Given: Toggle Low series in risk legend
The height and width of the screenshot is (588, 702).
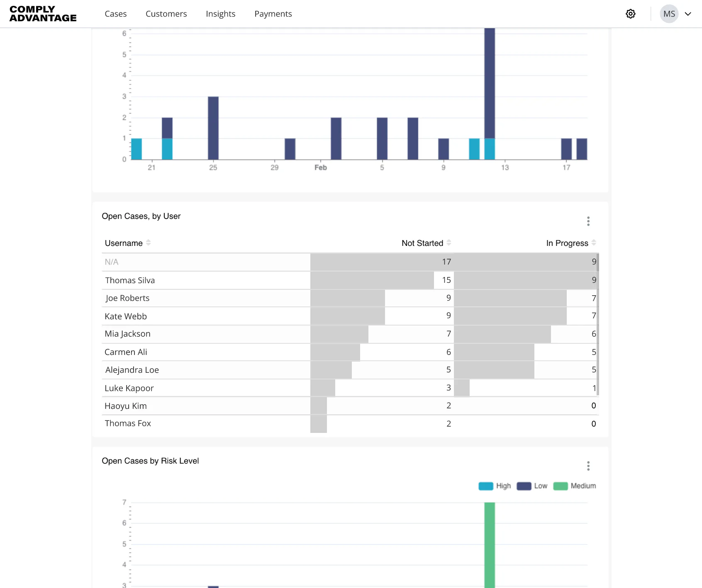Looking at the screenshot, I should click(x=532, y=486).
